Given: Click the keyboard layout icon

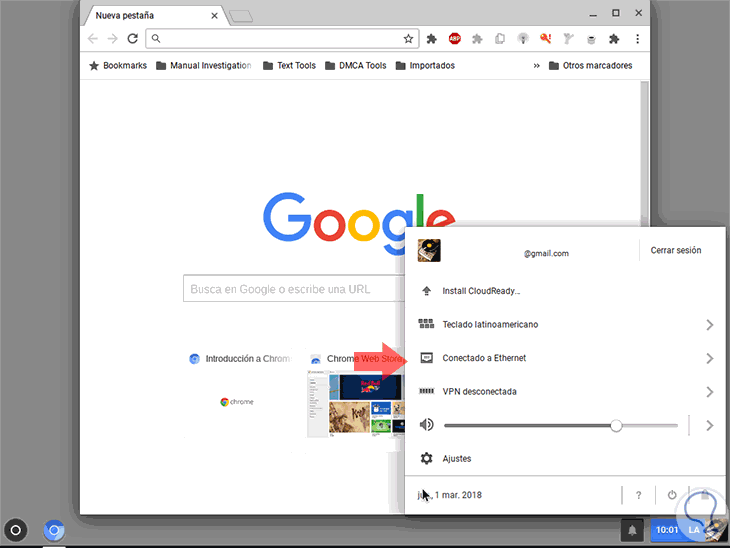Looking at the screenshot, I should (426, 324).
